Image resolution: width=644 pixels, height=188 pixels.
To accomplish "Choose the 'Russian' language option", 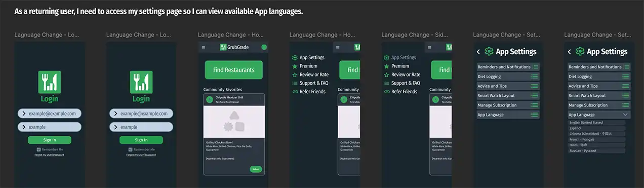I will click(x=596, y=151).
